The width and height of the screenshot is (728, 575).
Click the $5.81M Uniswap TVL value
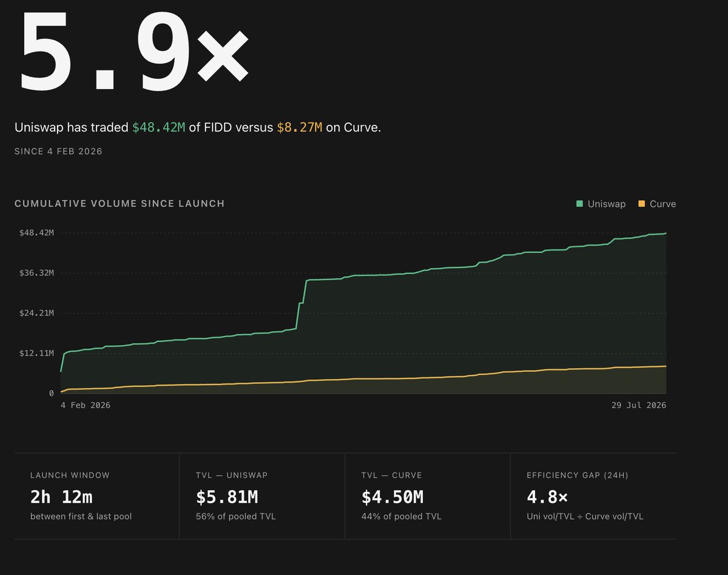point(227,497)
